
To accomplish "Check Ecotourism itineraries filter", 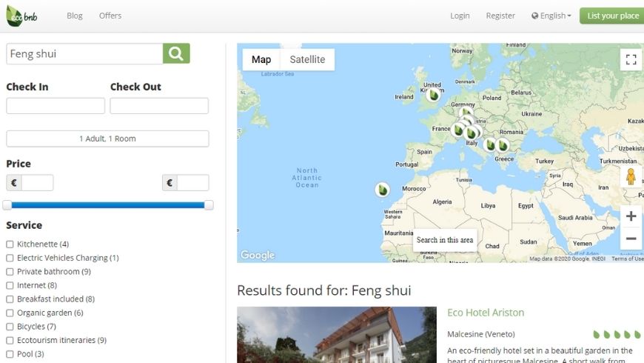I will [x=10, y=340].
